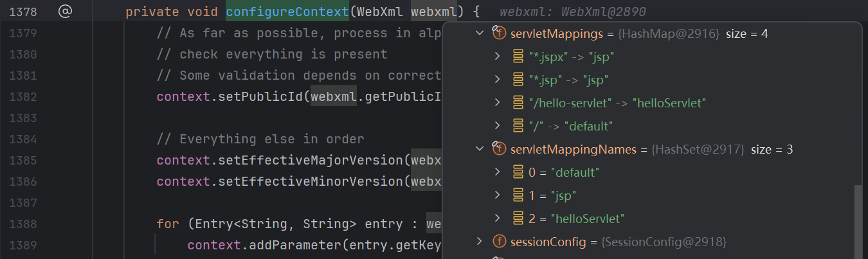
Task: Click the entry icon for "/hello-servlet" mapping
Action: (518, 103)
